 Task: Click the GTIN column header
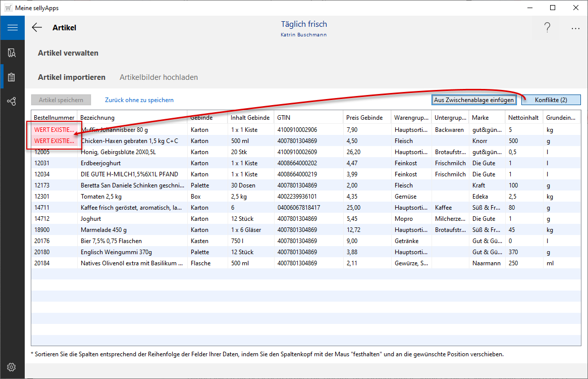(x=284, y=118)
